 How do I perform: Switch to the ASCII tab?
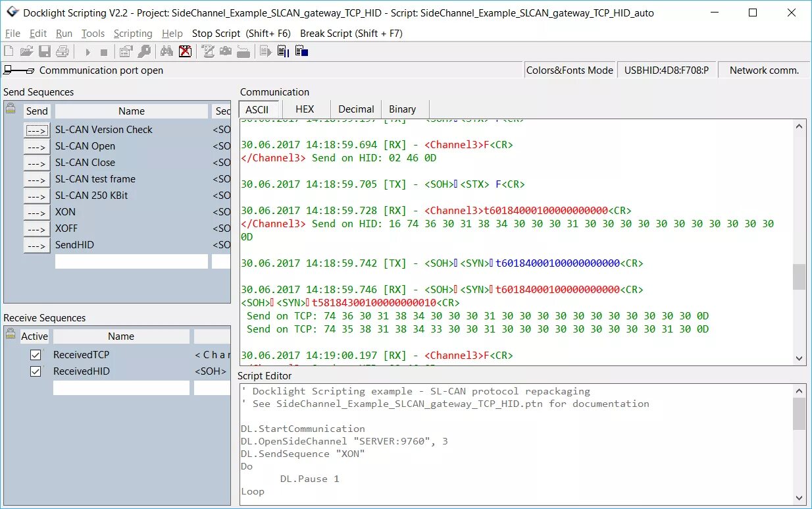(x=257, y=109)
